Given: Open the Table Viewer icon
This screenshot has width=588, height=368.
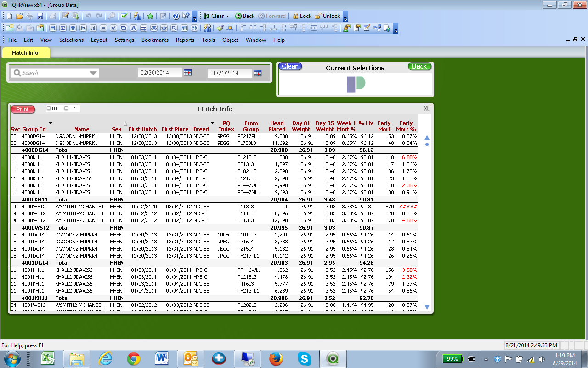Looking at the screenshot, I should tap(377, 28).
